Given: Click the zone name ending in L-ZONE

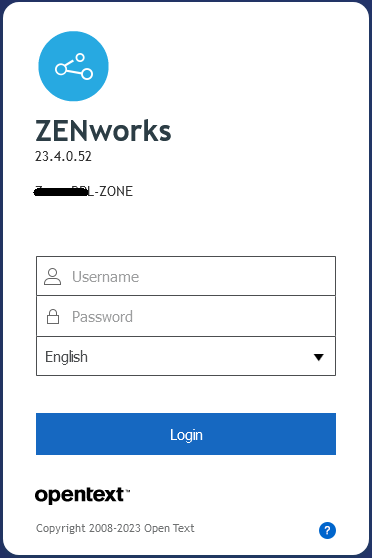Looking at the screenshot, I should tap(84, 191).
